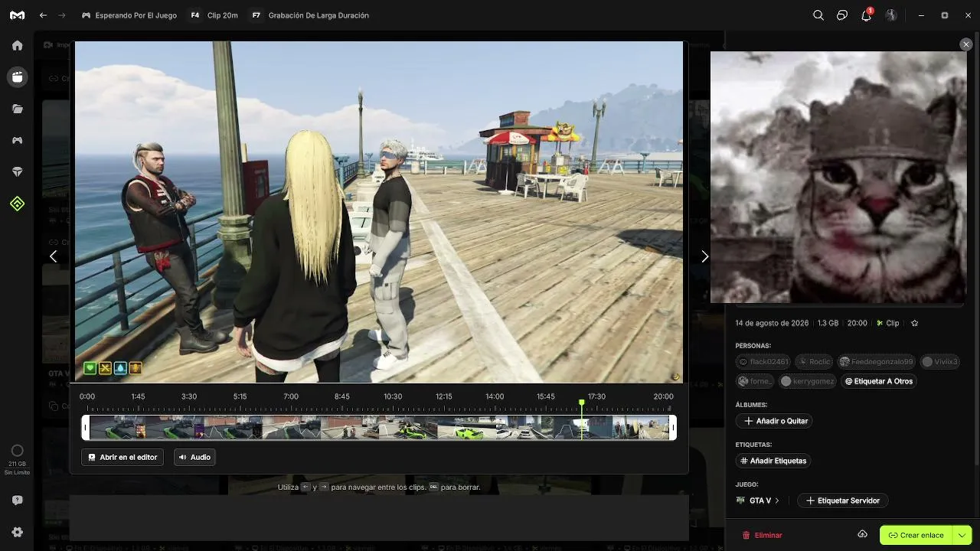
Task: Click the left trim handle of the clip timeline
Action: (x=86, y=427)
